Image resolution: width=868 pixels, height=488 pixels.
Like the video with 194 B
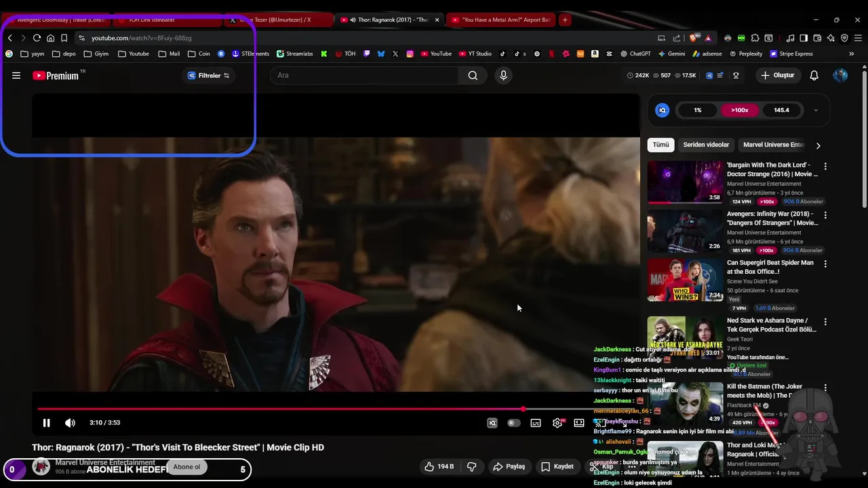click(439, 466)
